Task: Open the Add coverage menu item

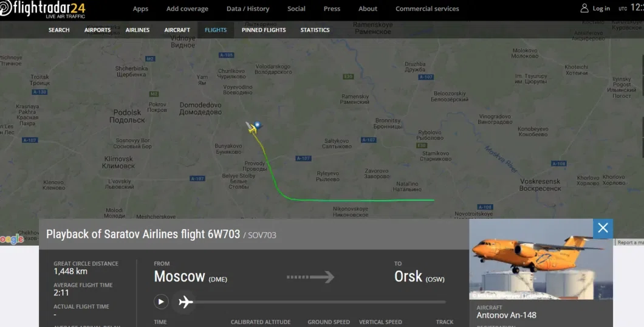Action: 187,9
